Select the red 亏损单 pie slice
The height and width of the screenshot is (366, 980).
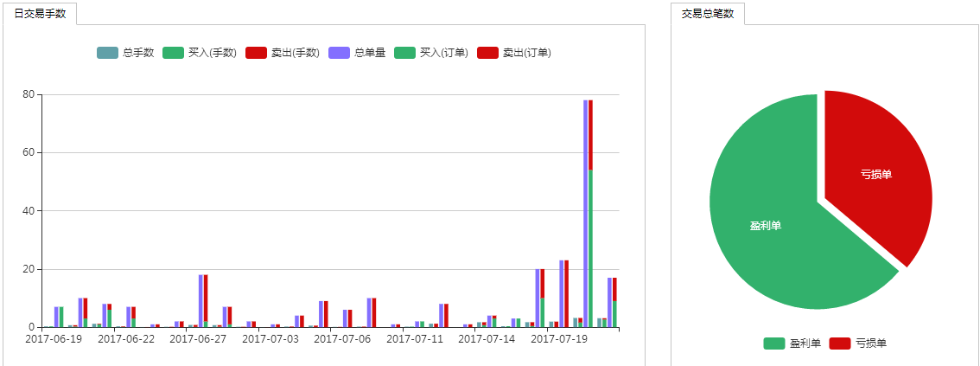click(875, 174)
